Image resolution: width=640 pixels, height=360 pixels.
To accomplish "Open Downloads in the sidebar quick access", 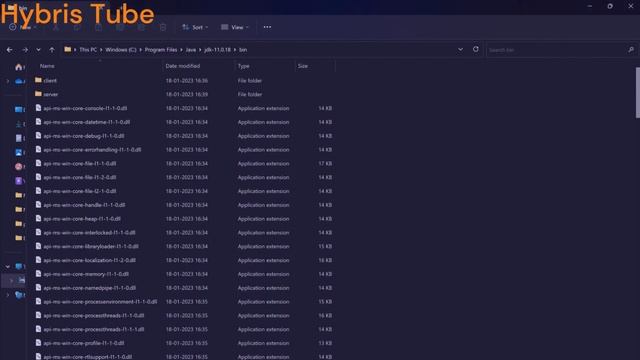I will [19, 124].
